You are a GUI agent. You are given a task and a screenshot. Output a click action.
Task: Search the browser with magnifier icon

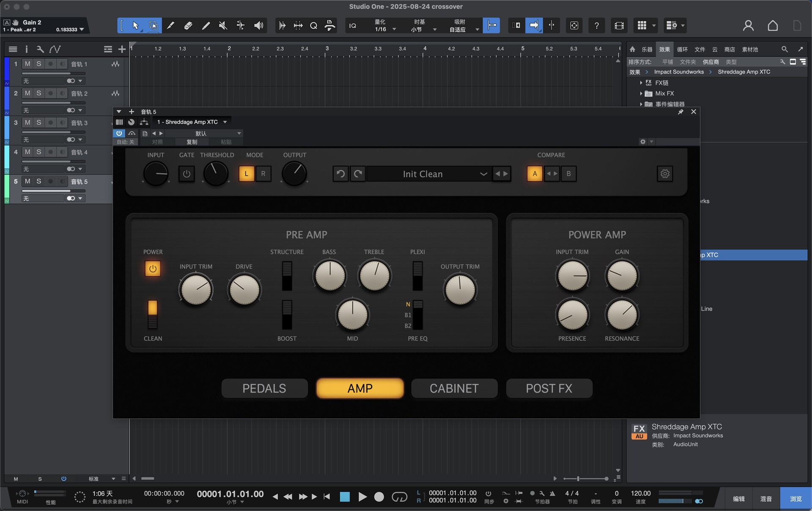click(x=785, y=49)
